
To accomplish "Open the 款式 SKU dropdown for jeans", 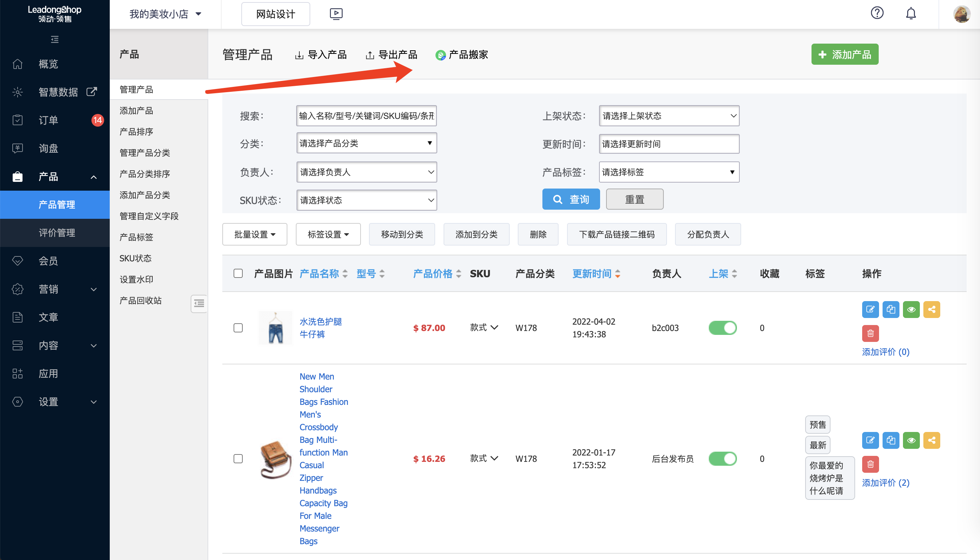I will point(484,328).
